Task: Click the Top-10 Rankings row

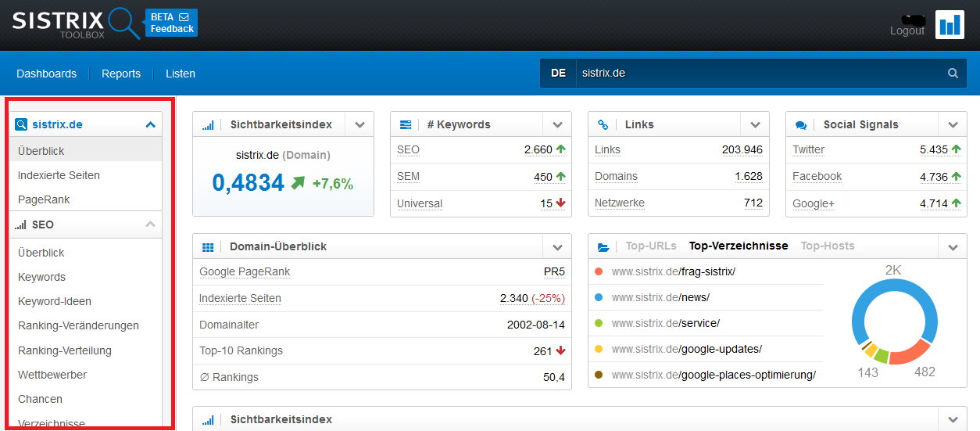Action: [x=382, y=351]
